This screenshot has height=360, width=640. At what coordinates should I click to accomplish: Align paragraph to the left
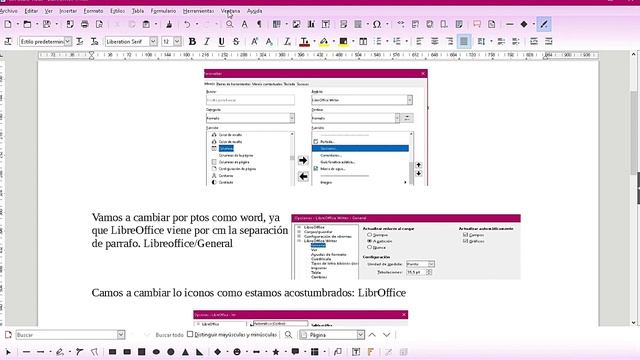pos(420,42)
